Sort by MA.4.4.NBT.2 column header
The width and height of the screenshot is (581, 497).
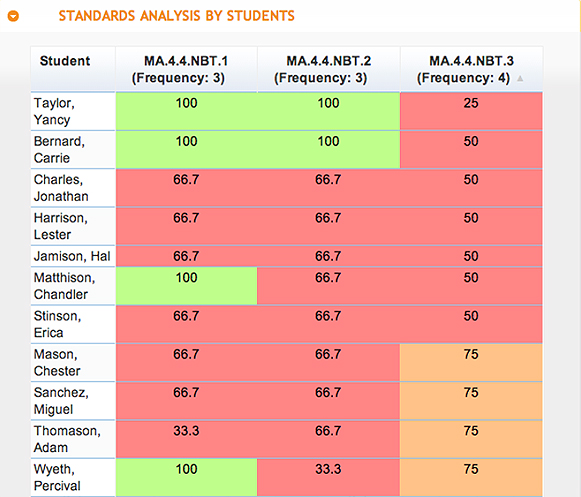(329, 69)
